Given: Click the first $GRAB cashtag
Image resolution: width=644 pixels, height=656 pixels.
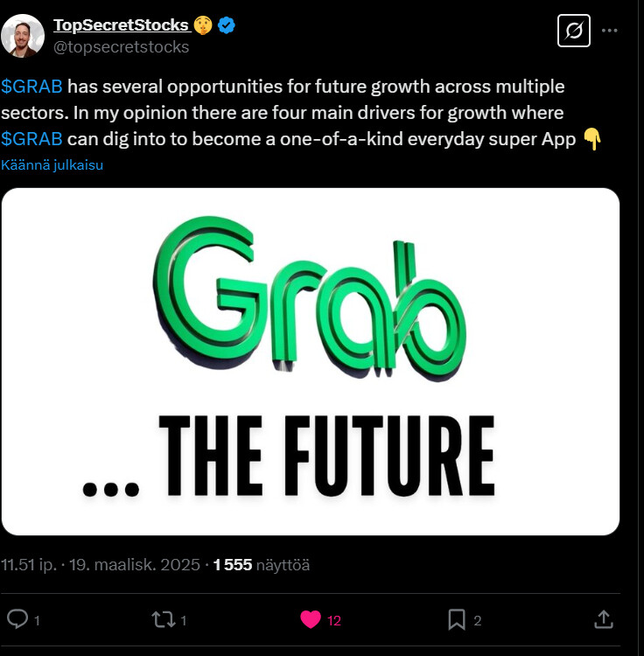Looking at the screenshot, I should 31,87.
